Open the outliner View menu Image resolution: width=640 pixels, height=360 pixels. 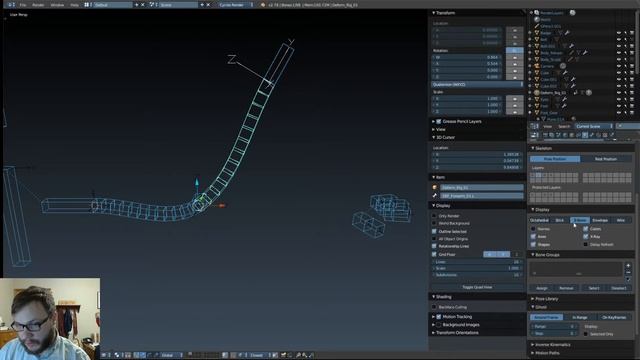coord(547,126)
